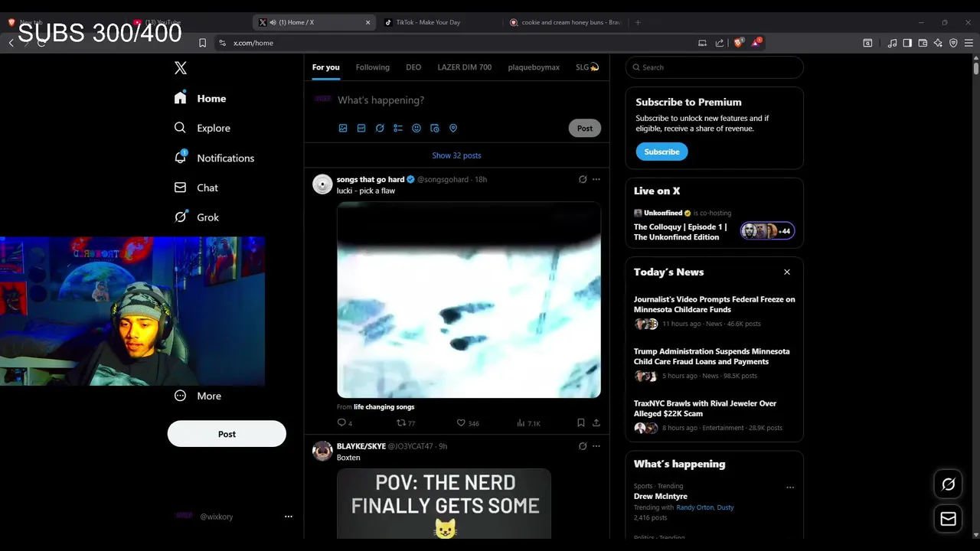
Task: Open the life changing songs source link
Action: click(x=384, y=407)
